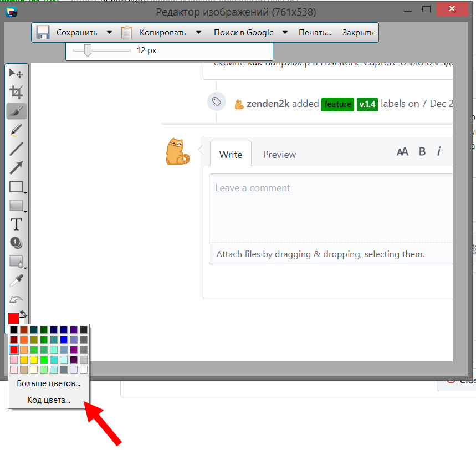This screenshot has width=476, height=450.
Task: Select the Pencil tool
Action: tap(16, 130)
